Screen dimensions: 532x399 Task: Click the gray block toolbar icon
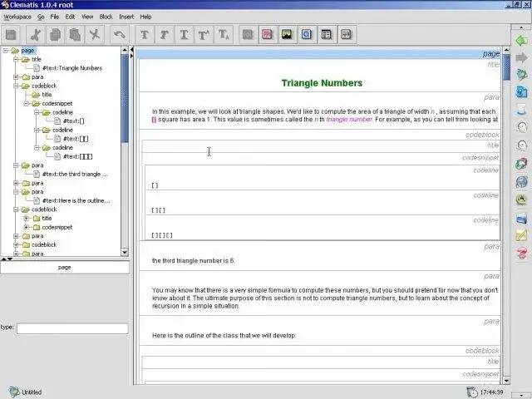point(248,35)
